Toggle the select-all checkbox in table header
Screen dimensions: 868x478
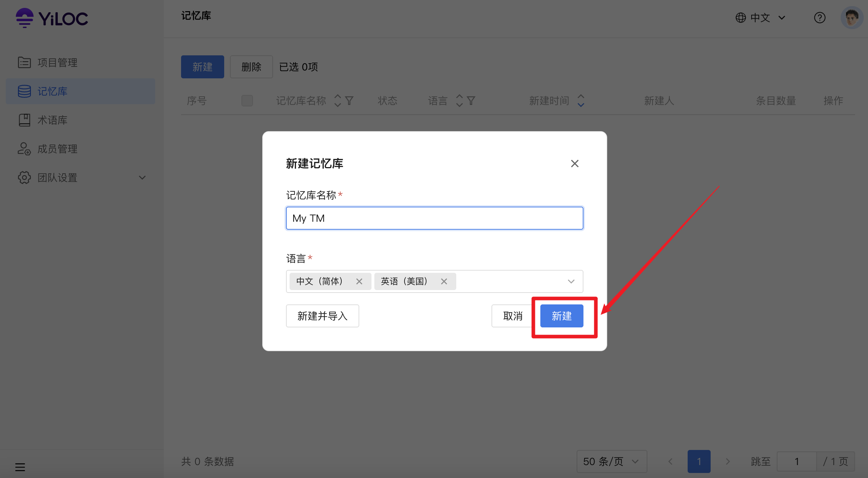pyautogui.click(x=247, y=101)
